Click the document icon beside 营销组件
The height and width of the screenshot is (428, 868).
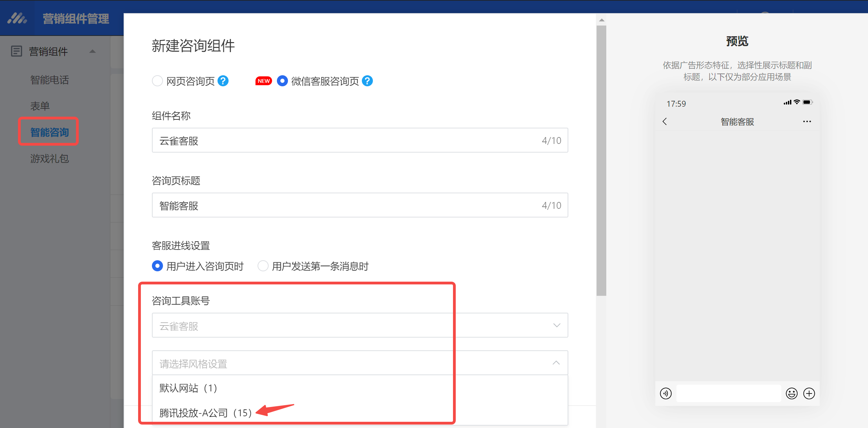pyautogui.click(x=16, y=51)
